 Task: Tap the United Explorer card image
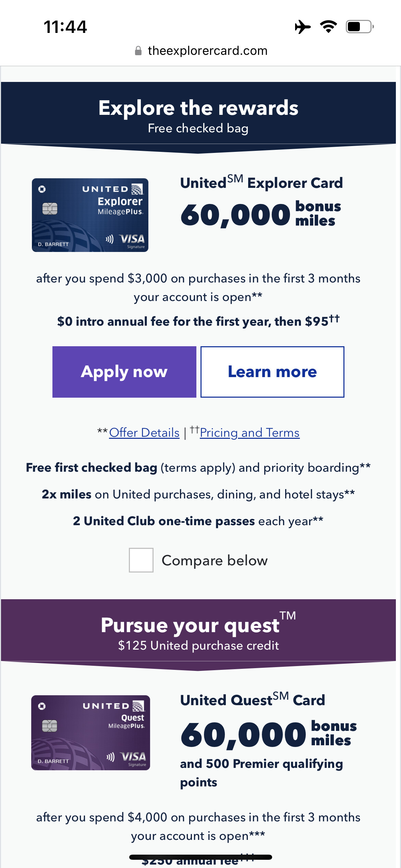coord(90,215)
